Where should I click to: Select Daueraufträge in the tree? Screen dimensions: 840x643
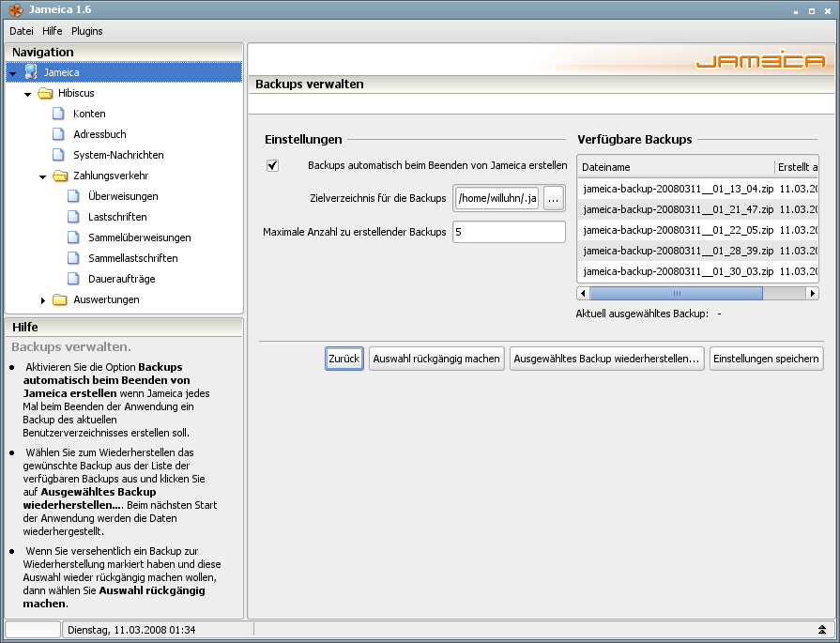pyautogui.click(x=122, y=279)
